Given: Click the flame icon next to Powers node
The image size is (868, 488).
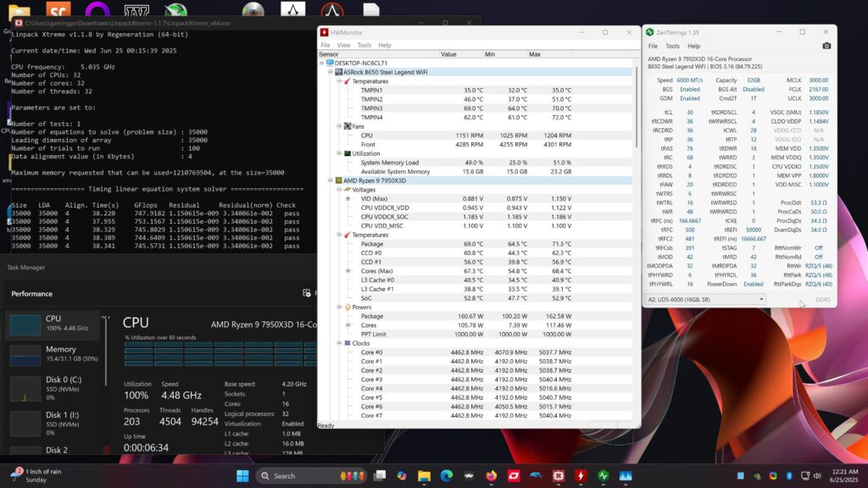Looking at the screenshot, I should coord(347,307).
